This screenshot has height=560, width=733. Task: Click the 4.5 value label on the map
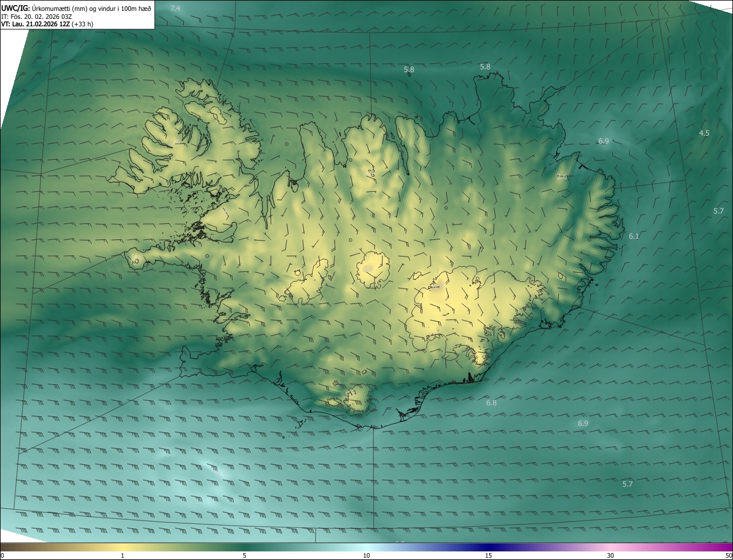click(704, 133)
